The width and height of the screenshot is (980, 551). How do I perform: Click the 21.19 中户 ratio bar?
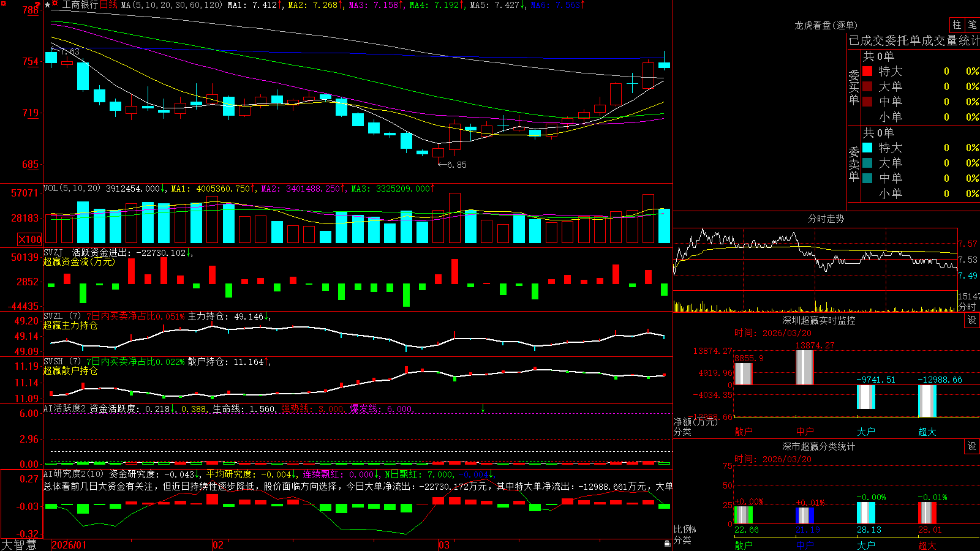[805, 515]
